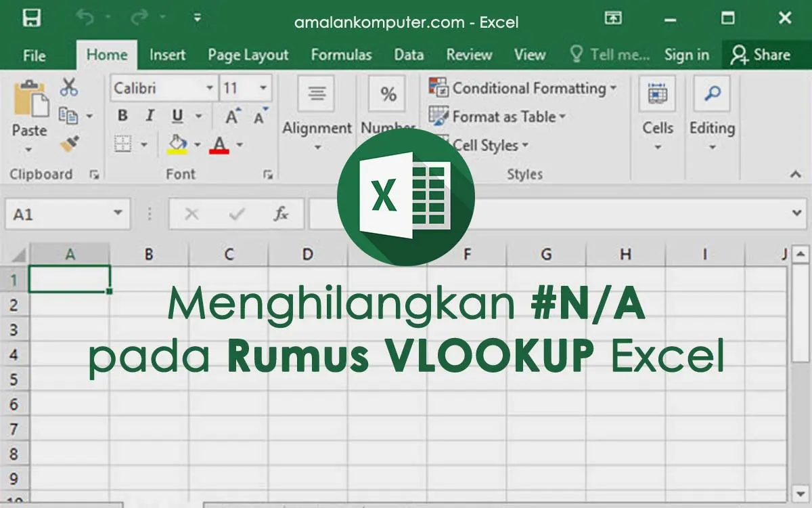The image size is (812, 508).
Task: Switch to the Page Layout tab
Action: (248, 55)
